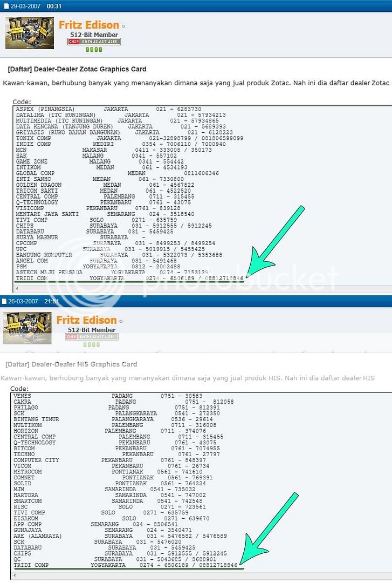
Task: Select the 'TRIDI COM' row in Zotac list
Action: [x=129, y=278]
